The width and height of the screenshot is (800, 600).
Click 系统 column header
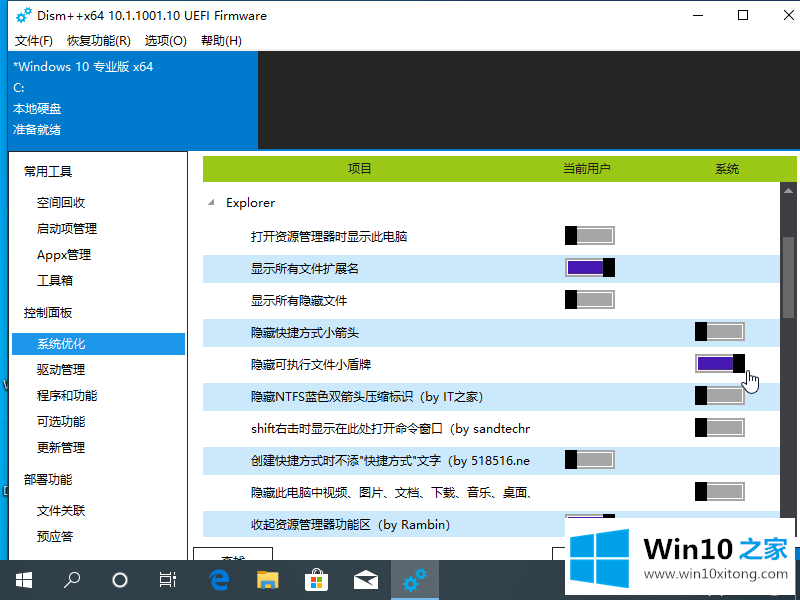point(727,169)
